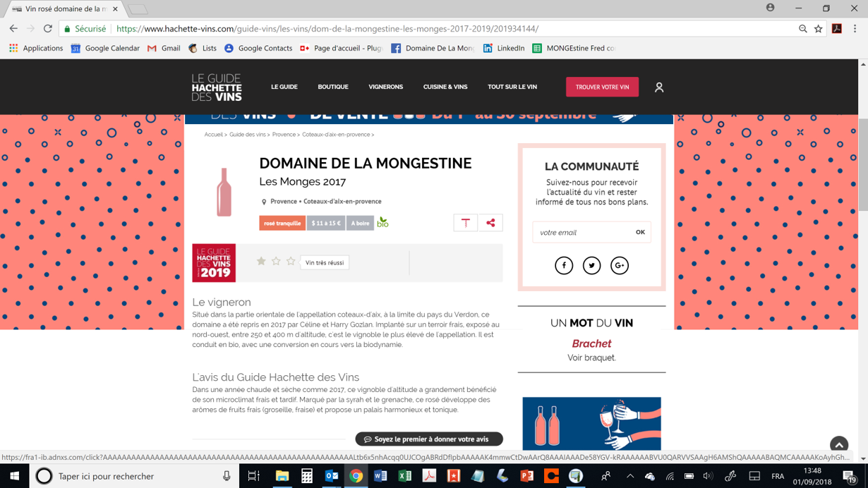Click the Windows Start button

14,476
